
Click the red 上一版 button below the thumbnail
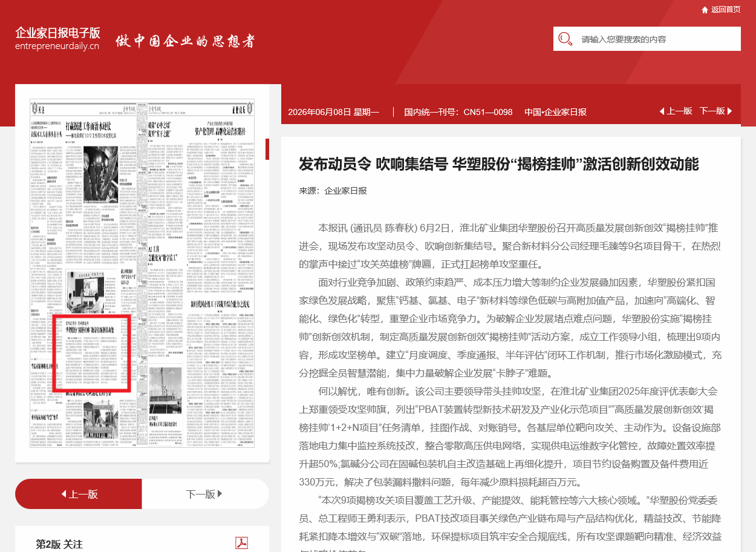click(x=79, y=494)
